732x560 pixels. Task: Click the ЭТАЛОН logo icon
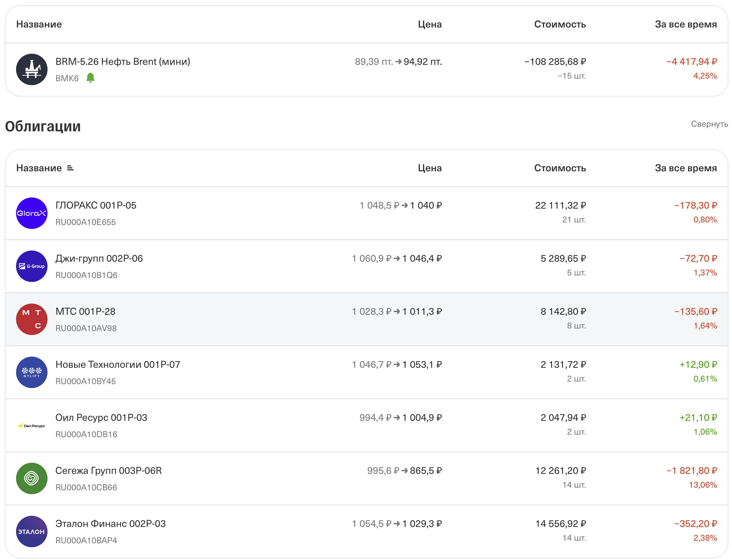[x=32, y=532]
